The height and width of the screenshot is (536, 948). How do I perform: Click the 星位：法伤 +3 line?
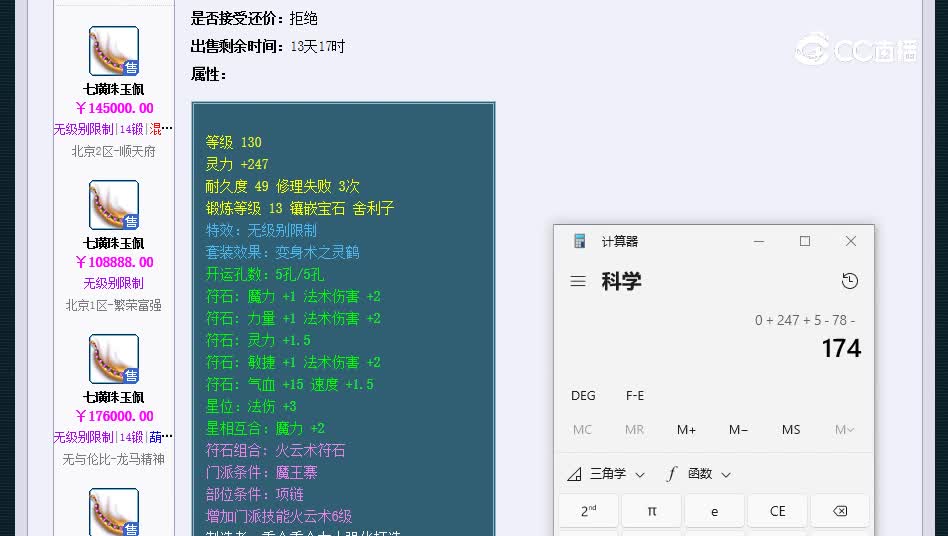(251, 406)
